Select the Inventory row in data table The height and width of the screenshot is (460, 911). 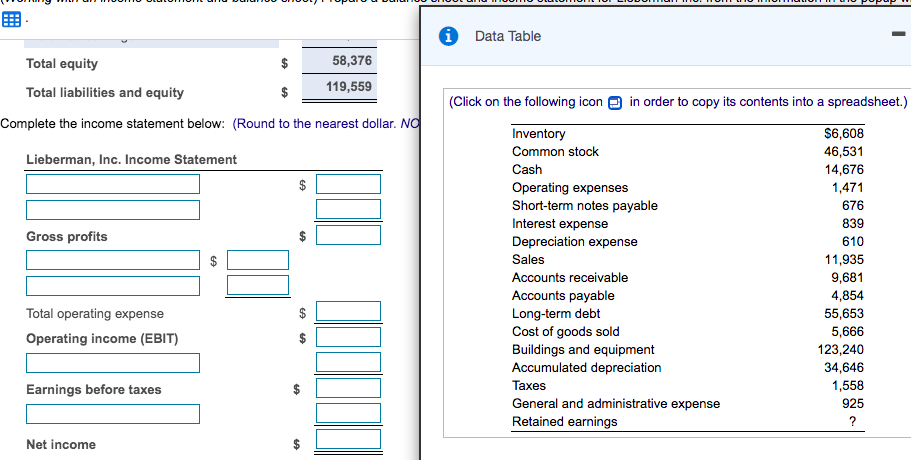688,134
